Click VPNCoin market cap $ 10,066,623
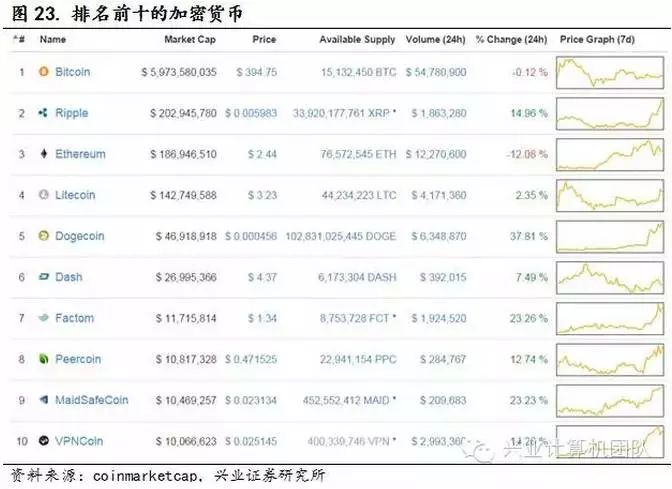The height and width of the screenshot is (489, 672). (186, 441)
